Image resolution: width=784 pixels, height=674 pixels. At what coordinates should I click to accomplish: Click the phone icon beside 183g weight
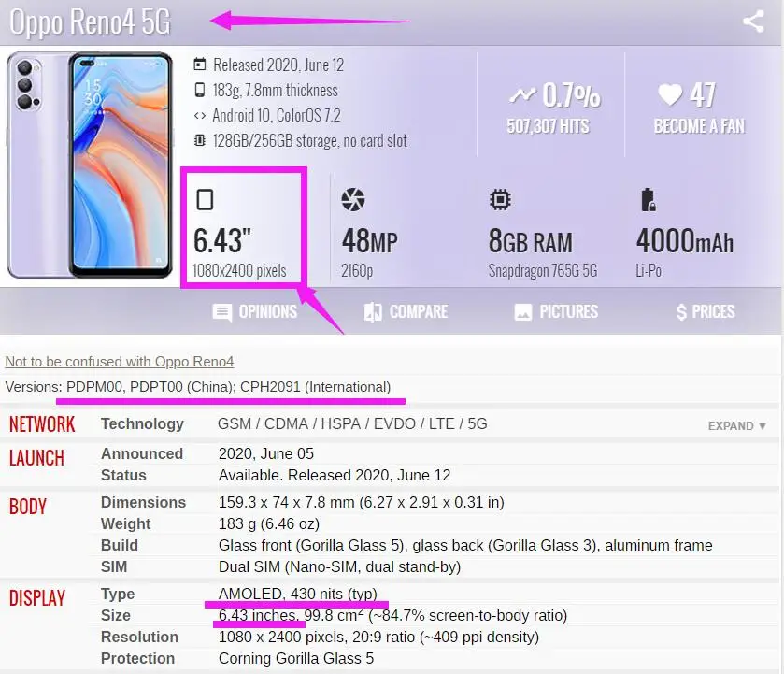pos(199,90)
